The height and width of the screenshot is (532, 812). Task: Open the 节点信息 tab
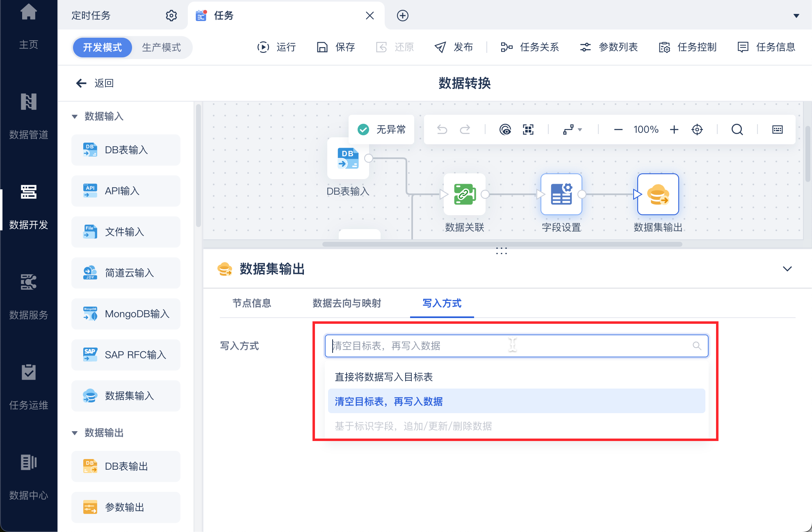tap(252, 303)
